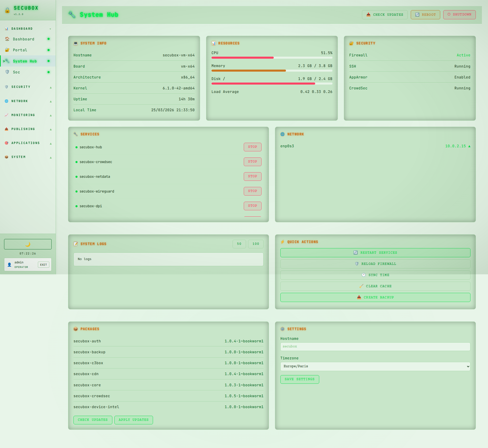The height and width of the screenshot is (448, 488).
Task: Show 100 lines of system logs
Action: coord(256,244)
